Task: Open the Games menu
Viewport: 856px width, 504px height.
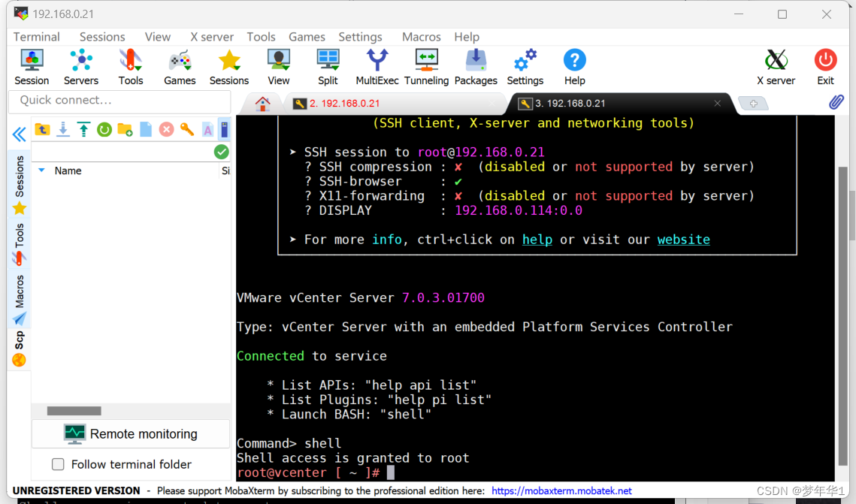Action: pyautogui.click(x=307, y=36)
